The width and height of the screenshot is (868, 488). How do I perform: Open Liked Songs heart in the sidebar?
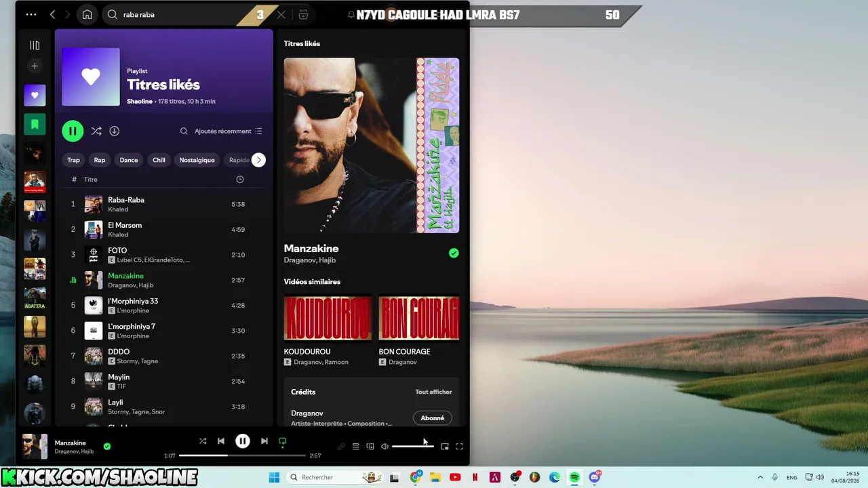[35, 96]
